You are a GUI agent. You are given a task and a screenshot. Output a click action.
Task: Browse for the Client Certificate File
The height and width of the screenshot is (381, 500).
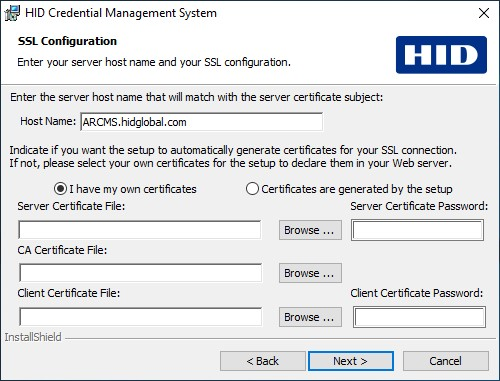(310, 317)
